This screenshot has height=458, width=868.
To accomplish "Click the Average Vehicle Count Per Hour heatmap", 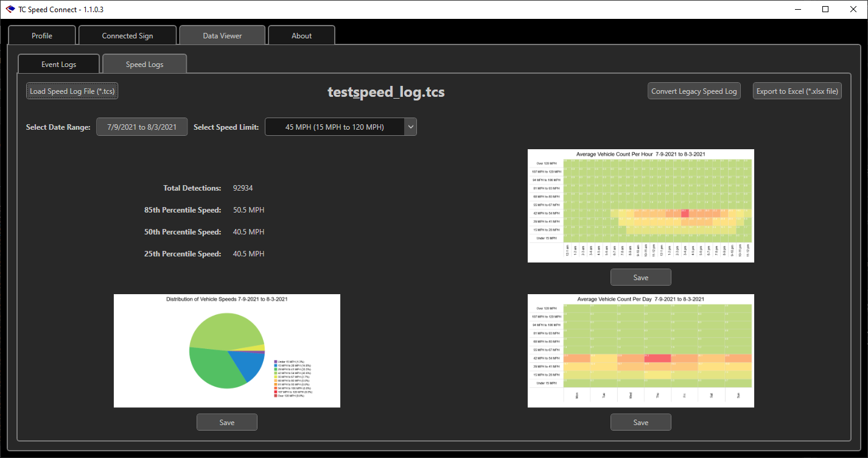I will tap(641, 206).
